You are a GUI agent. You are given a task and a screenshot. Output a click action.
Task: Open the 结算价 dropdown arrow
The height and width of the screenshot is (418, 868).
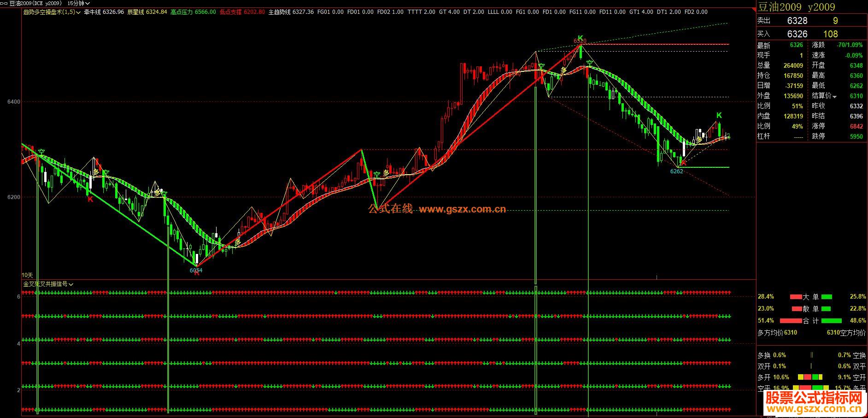tap(834, 96)
